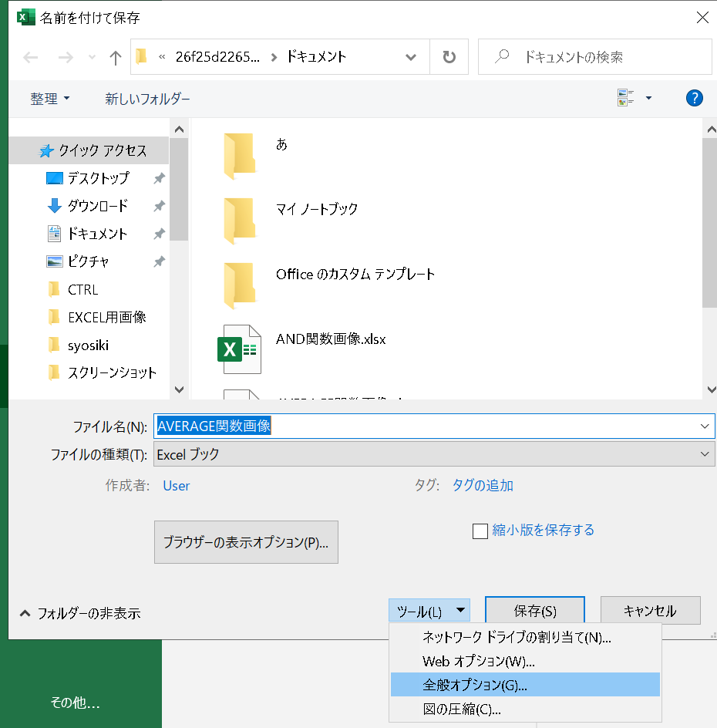Viewport: 717px width, 728px height.
Task: Select スクリーンショット folder in sidebar
Action: coord(102,372)
